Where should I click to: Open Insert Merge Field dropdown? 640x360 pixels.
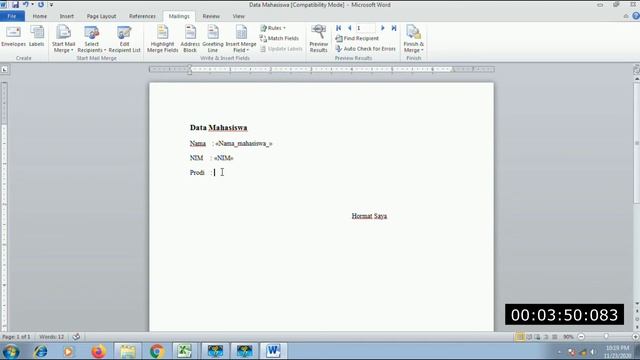point(241,39)
